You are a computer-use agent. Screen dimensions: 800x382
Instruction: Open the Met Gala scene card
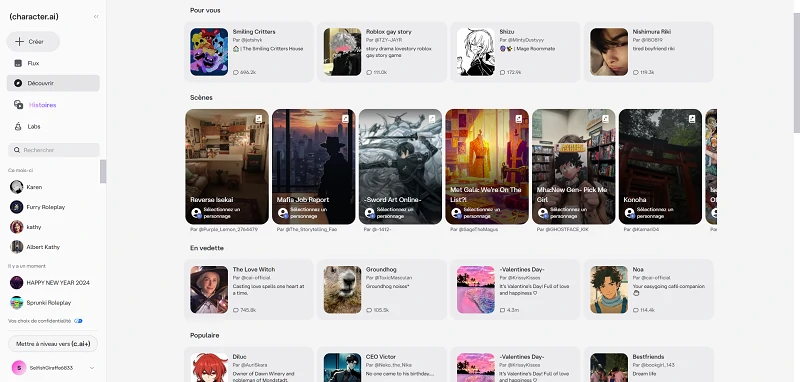tap(487, 166)
